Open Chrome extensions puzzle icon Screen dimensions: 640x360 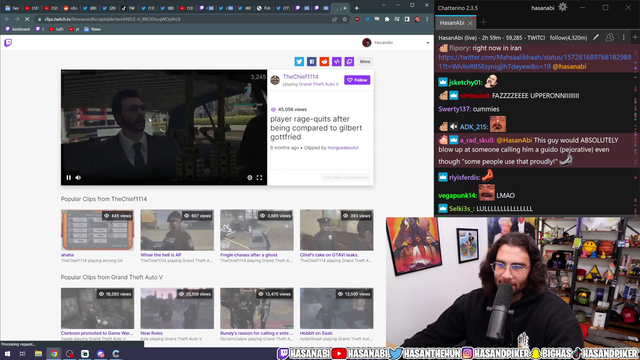[387, 19]
